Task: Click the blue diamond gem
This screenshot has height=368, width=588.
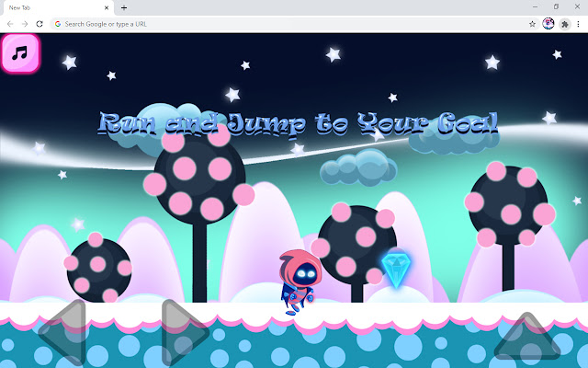Action: 396,270
